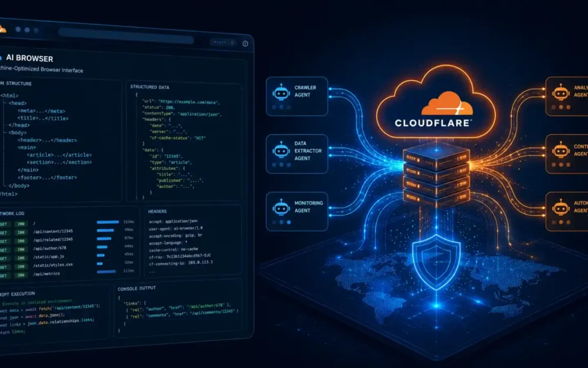Click the glowing blue shield icon
The height and width of the screenshot is (368, 588).
coord(436,262)
